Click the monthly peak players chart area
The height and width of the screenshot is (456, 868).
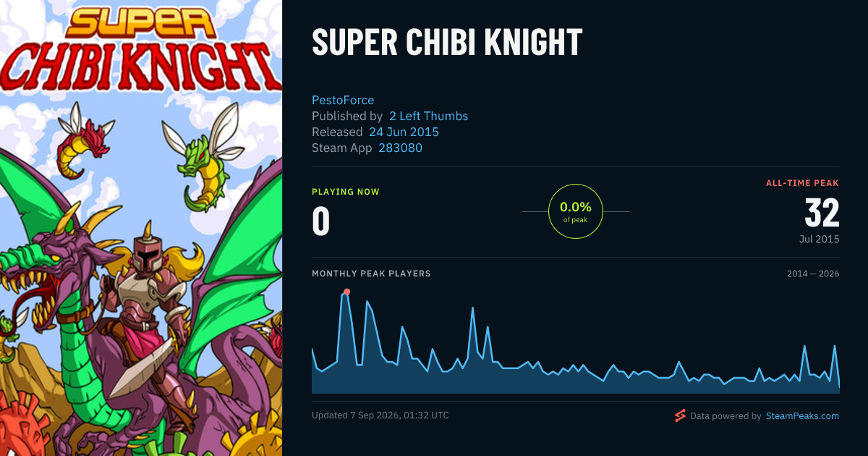coord(576,341)
